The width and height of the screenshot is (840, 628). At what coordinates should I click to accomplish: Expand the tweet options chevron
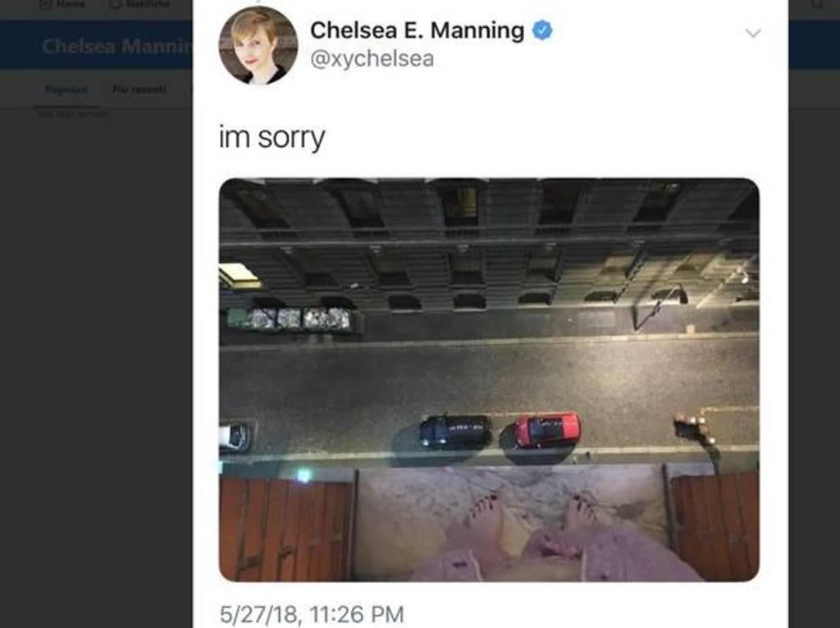click(753, 34)
